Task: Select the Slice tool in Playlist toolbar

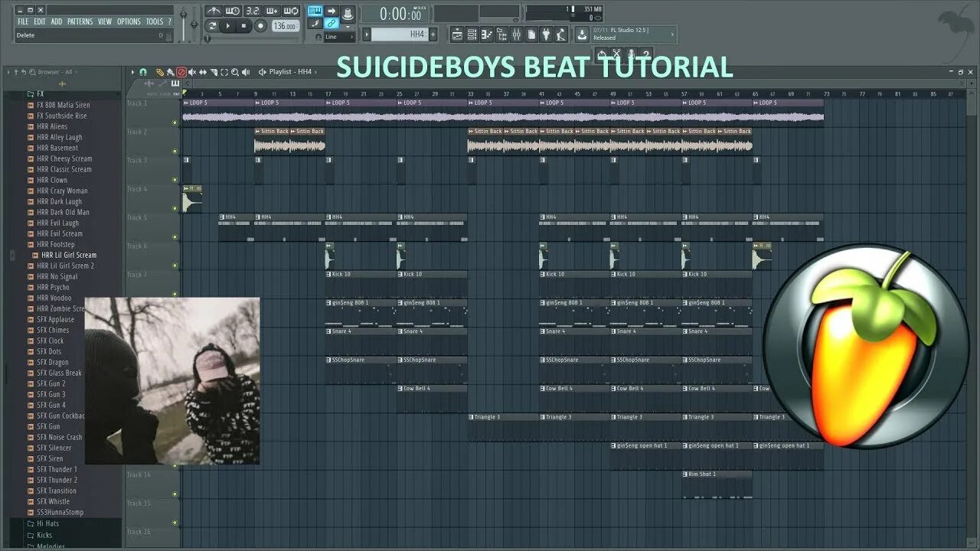Action: click(x=214, y=72)
